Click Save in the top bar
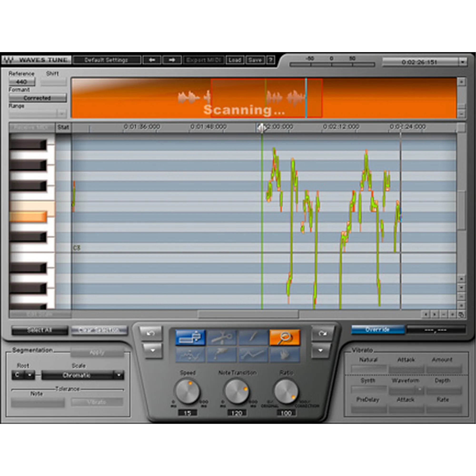The width and height of the screenshot is (476, 476). click(x=255, y=60)
